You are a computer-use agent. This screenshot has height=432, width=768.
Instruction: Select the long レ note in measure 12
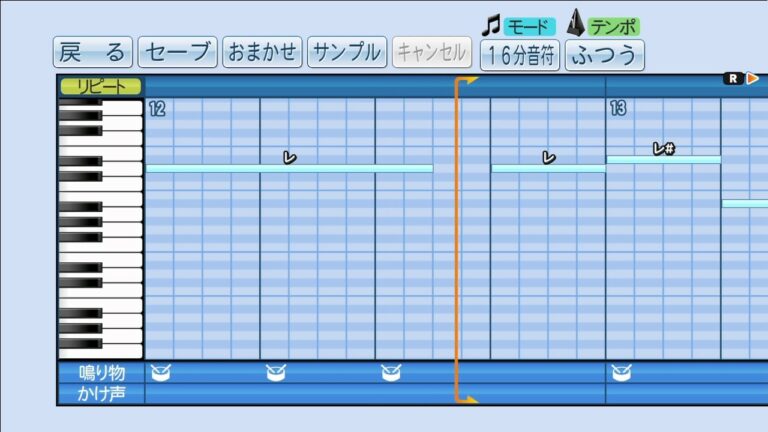[289, 168]
